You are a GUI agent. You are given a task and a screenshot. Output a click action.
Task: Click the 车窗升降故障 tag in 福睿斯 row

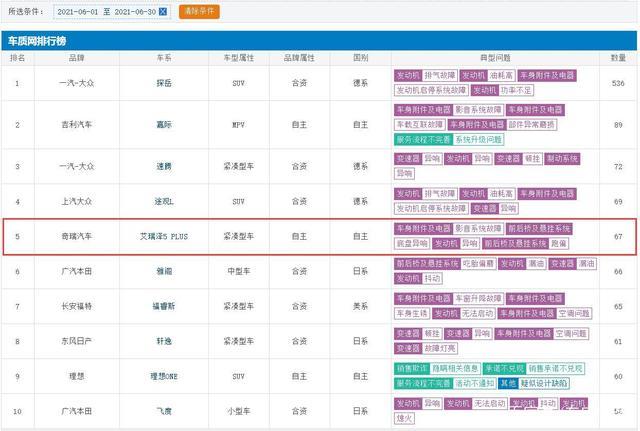(x=478, y=299)
